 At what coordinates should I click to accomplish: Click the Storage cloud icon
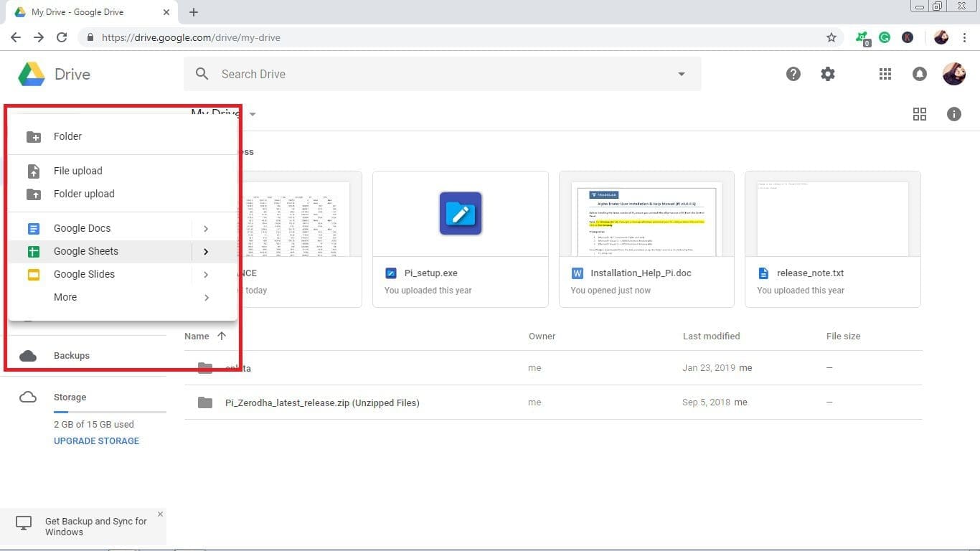coord(28,397)
